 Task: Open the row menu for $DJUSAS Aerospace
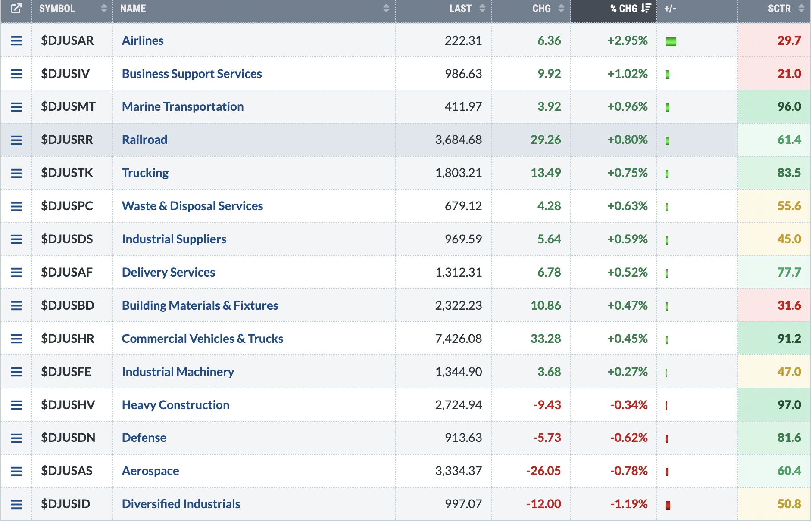point(16,471)
